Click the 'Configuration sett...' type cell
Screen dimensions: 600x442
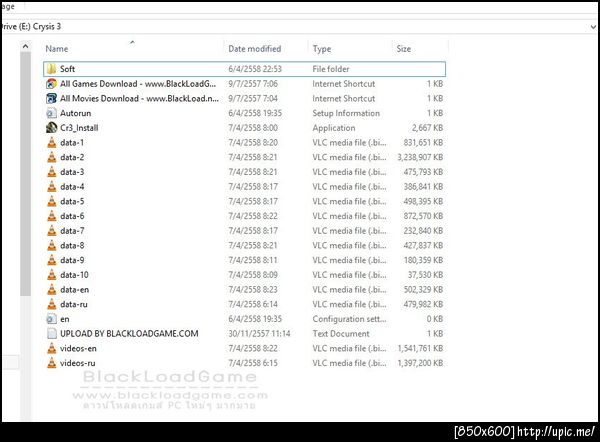[x=349, y=319]
